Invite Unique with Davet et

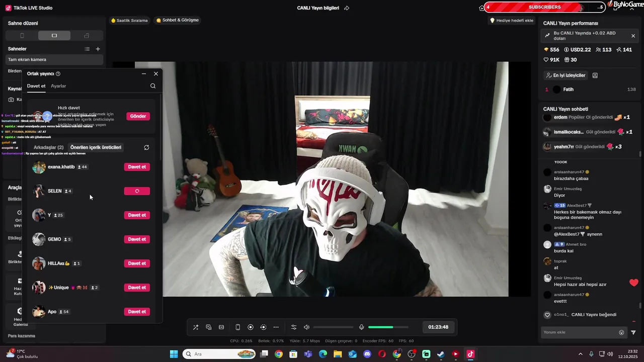point(137,288)
